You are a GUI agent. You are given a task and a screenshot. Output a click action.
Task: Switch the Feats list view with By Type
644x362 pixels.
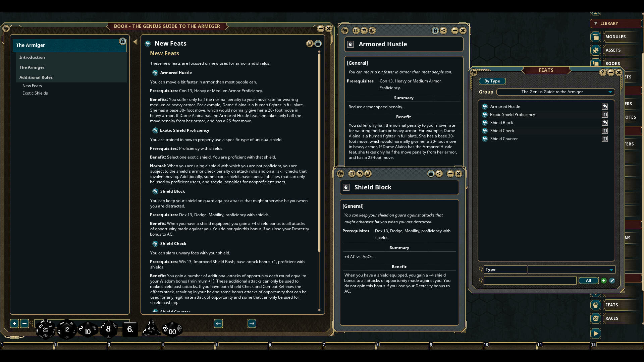click(492, 81)
